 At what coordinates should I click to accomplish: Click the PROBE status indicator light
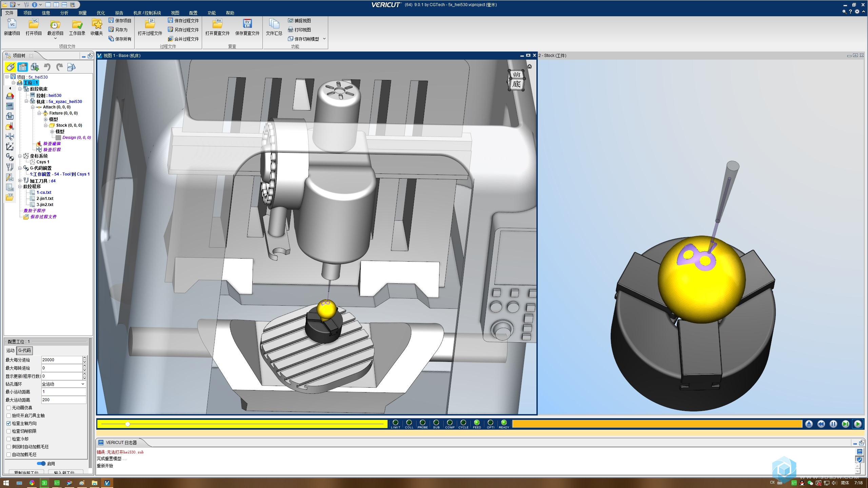(x=422, y=423)
